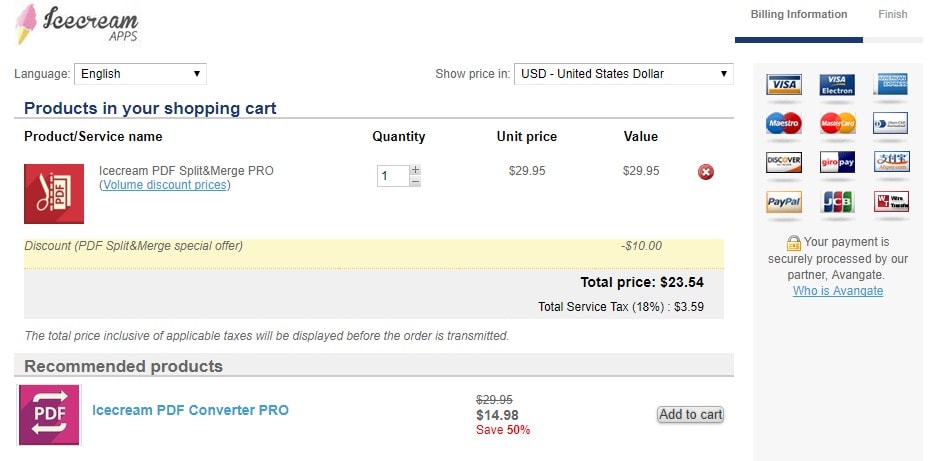Viewport: 941px width, 461px height.
Task: Open the Volume discount prices link
Action: (x=164, y=185)
